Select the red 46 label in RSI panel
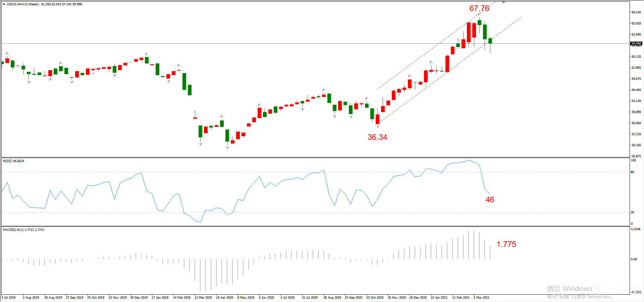The width and height of the screenshot is (644, 302). point(490,200)
